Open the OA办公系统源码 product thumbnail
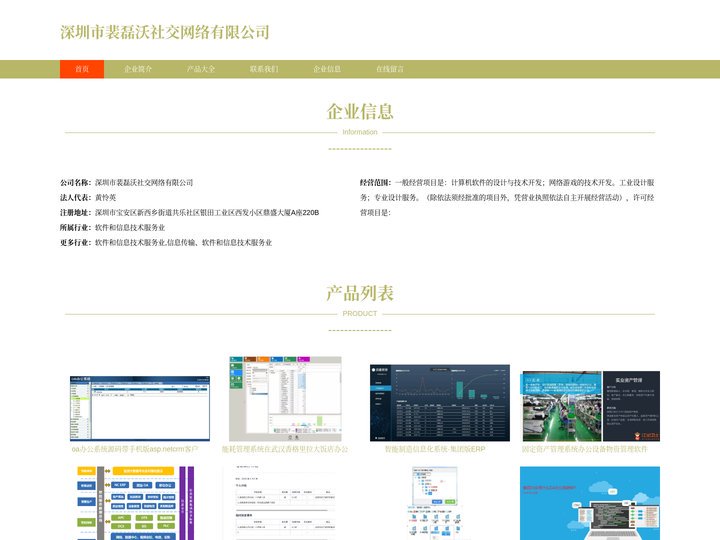The image size is (720, 540). point(140,408)
